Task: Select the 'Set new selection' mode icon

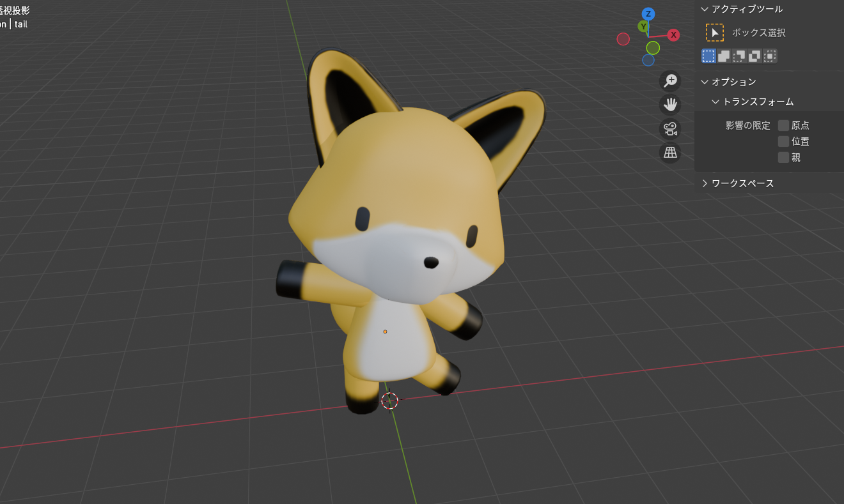Action: pos(708,56)
